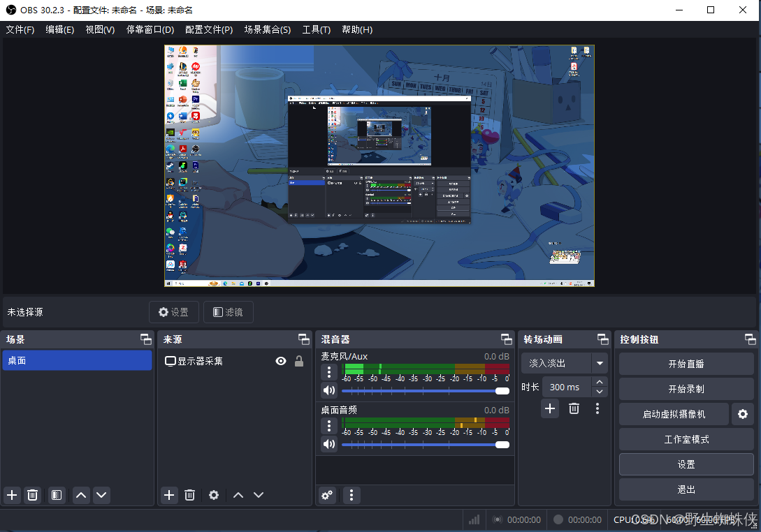Open virtual camera settings gear
The height and width of the screenshot is (532, 761).
point(743,414)
